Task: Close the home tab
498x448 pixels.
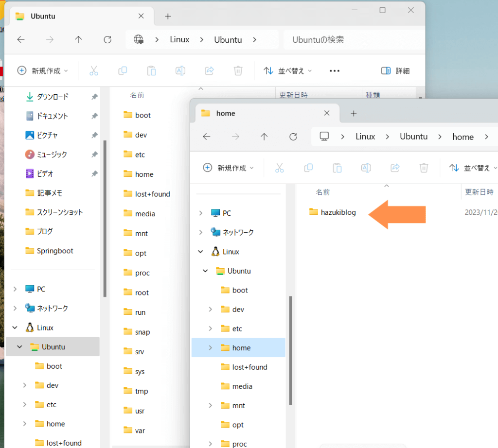Action: (327, 113)
